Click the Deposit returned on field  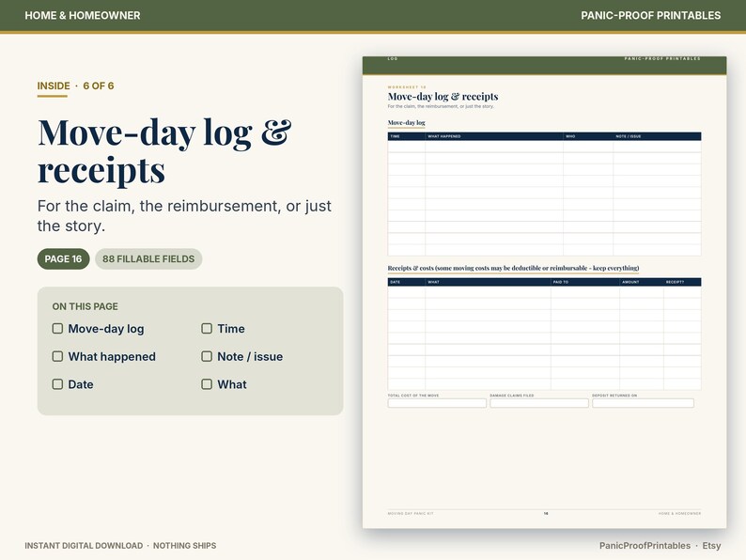click(x=643, y=403)
